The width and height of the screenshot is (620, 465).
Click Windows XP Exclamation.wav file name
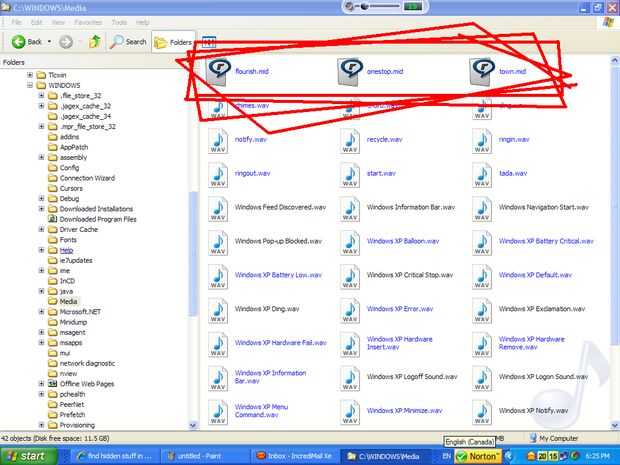[542, 309]
